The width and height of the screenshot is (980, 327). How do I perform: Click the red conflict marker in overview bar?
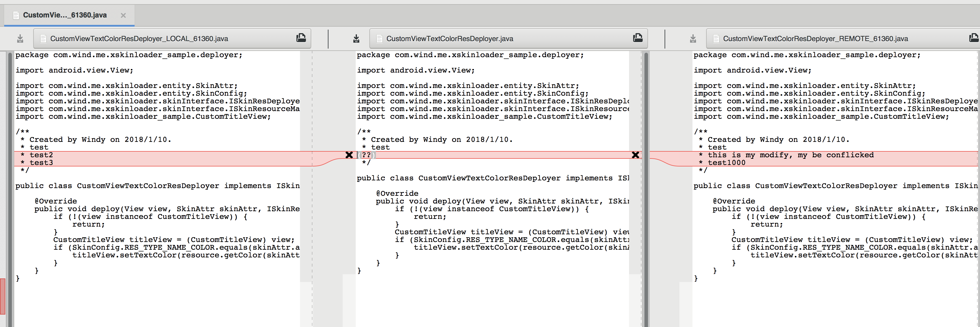tap(2, 296)
